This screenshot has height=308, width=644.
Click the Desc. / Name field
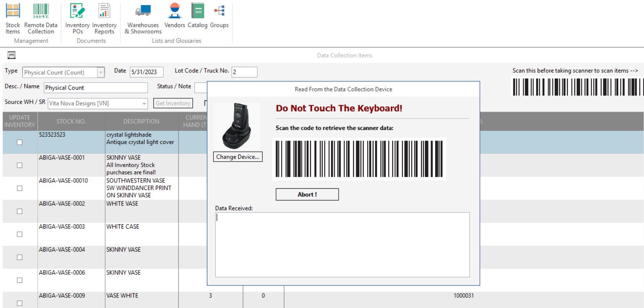click(96, 88)
